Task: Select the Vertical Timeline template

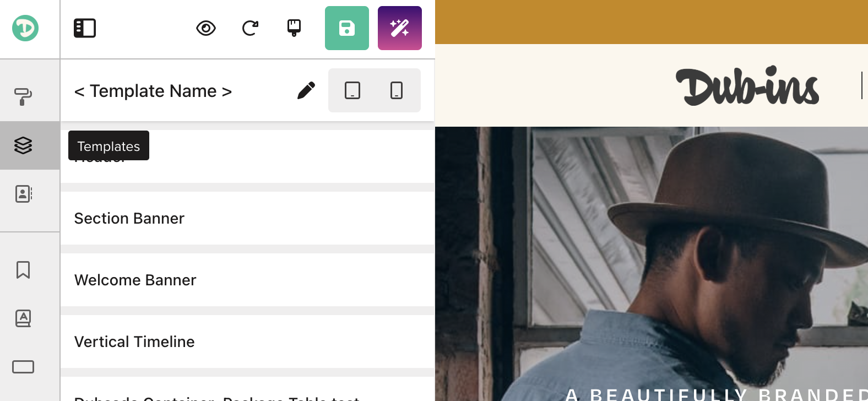Action: (x=247, y=342)
